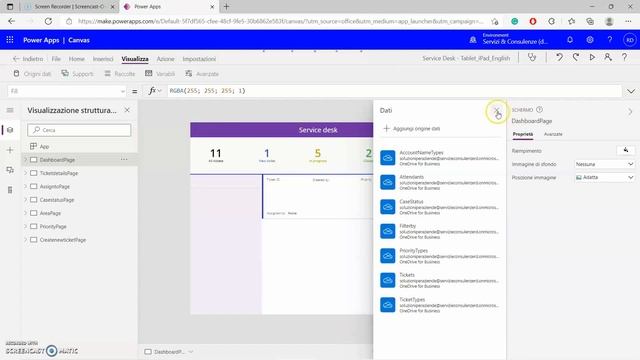Open the advanced tools icon in left rail

point(10,190)
